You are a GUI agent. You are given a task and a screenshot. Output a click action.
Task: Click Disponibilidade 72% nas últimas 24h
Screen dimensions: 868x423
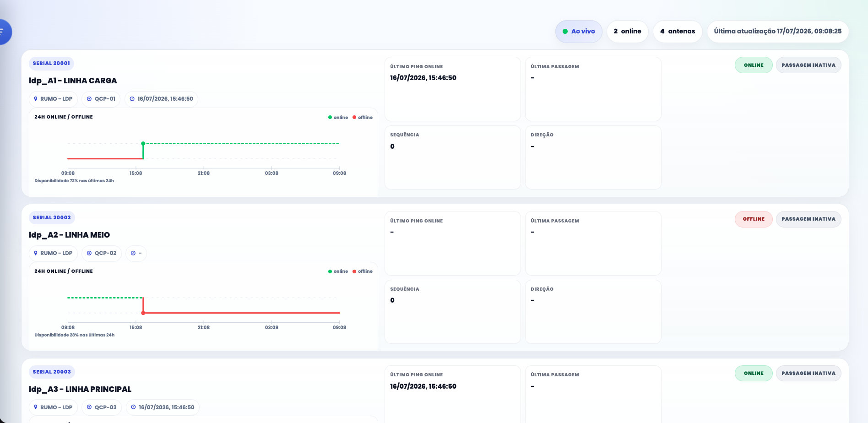coord(74,181)
